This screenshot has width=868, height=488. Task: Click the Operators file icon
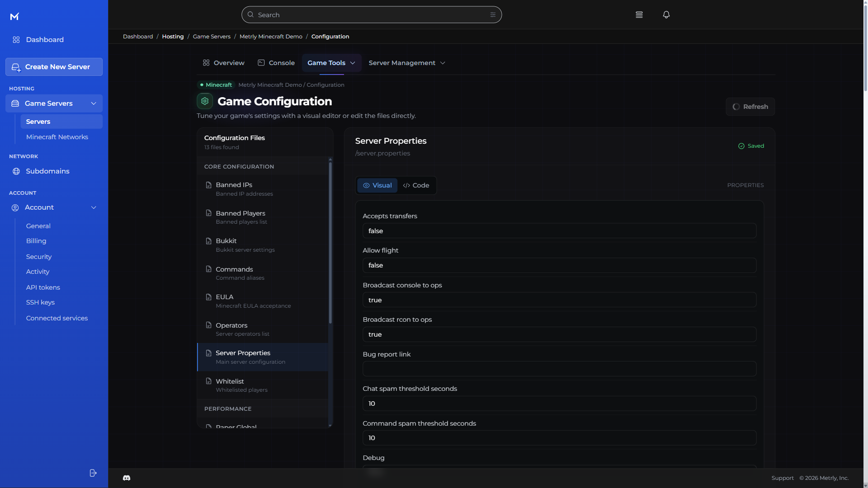(x=208, y=325)
